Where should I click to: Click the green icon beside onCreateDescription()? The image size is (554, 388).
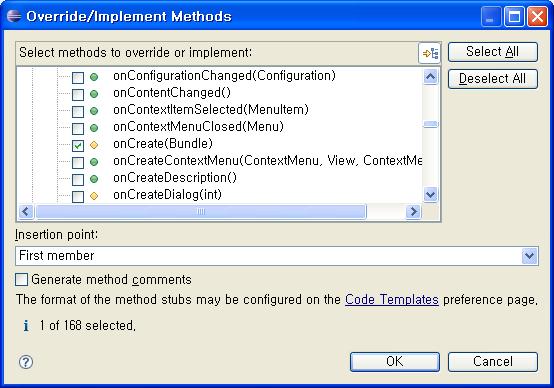point(94,179)
